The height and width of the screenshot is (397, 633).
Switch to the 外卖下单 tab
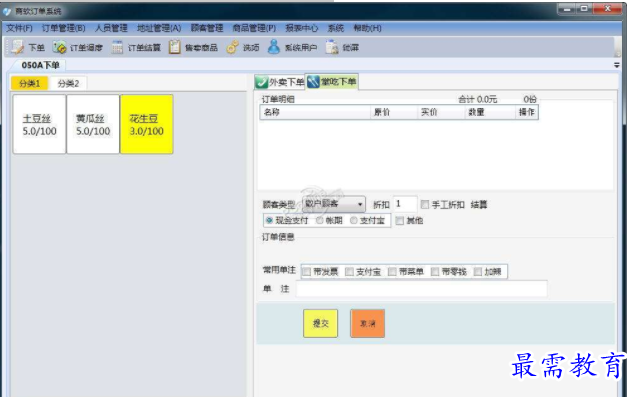(280, 82)
